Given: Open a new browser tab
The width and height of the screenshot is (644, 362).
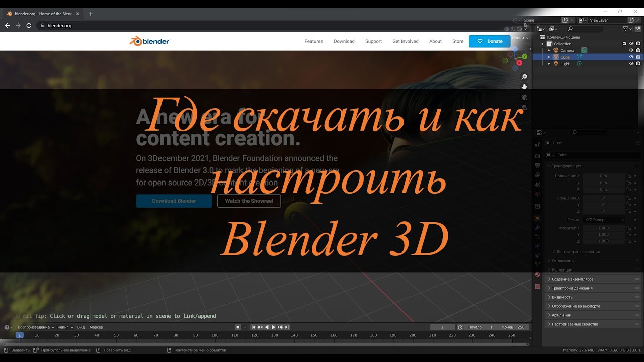Looking at the screenshot, I should 91,14.
